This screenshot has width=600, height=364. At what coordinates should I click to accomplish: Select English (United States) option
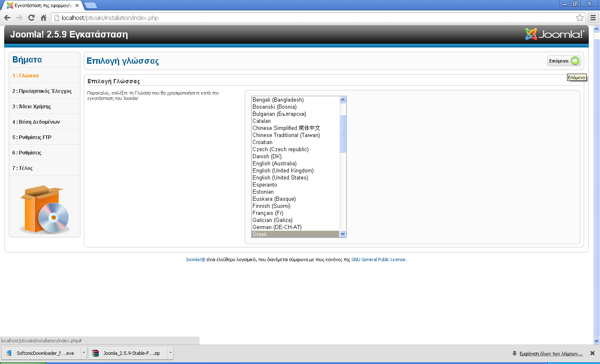pos(295,178)
